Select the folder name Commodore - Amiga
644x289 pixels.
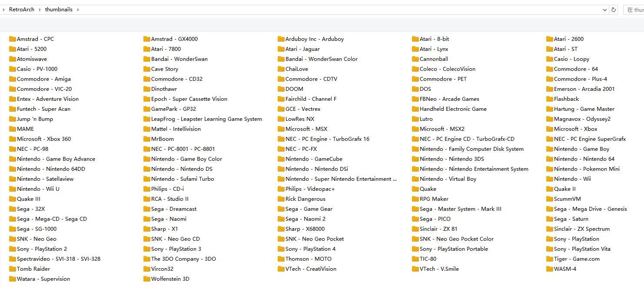44,79
